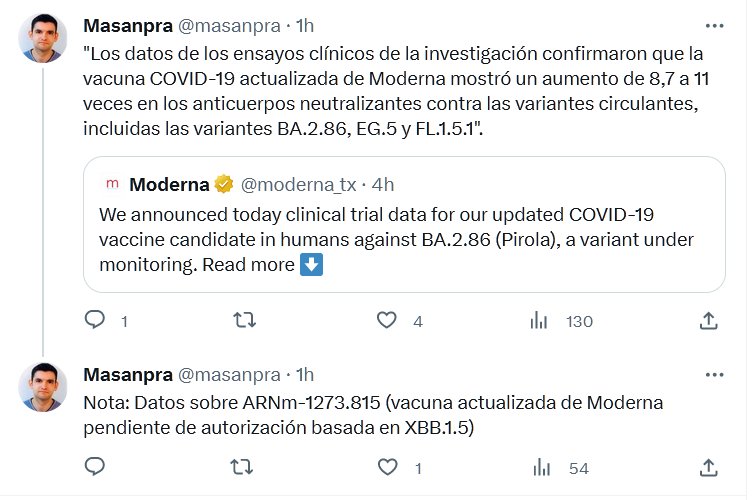Open Masanpra's avatar on the second tweet
The image size is (754, 500).
point(44,388)
